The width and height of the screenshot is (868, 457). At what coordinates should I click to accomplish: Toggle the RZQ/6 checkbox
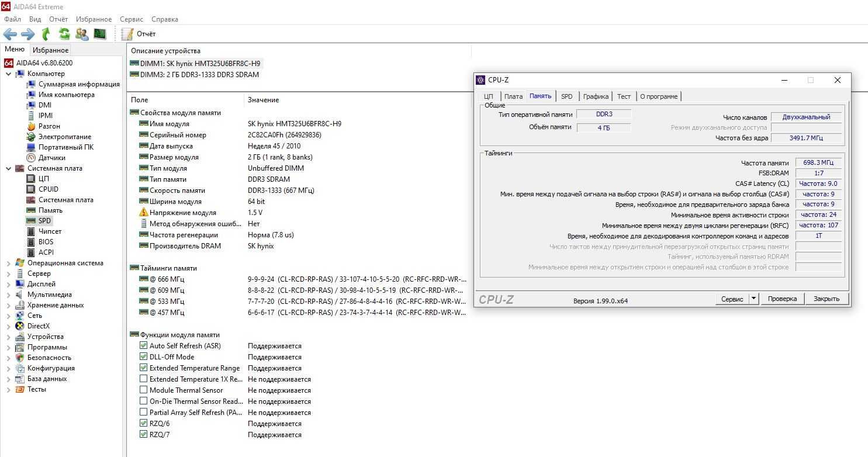click(x=144, y=424)
